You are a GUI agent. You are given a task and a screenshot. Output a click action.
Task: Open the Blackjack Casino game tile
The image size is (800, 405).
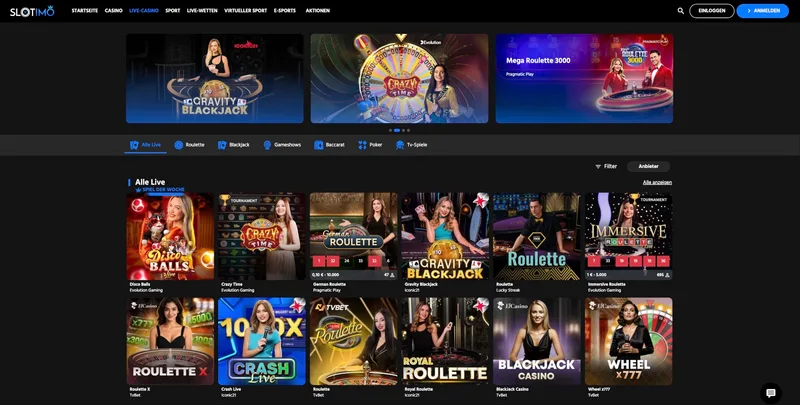[x=537, y=341]
